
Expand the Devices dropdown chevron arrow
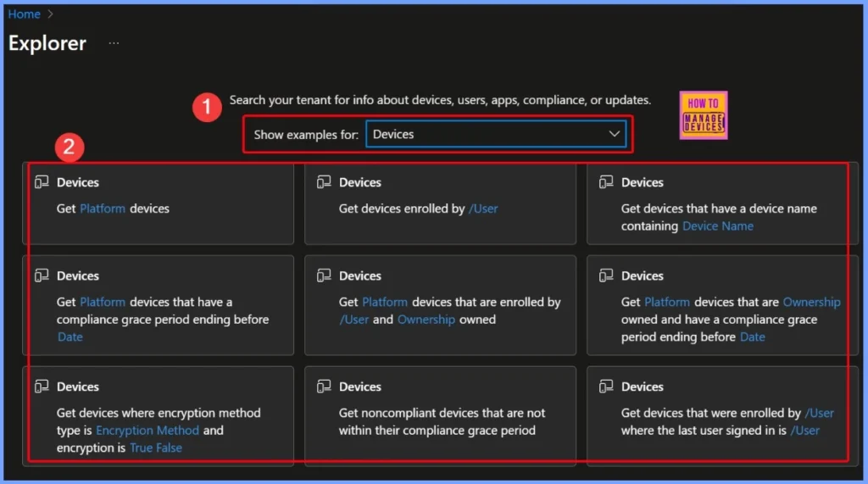[614, 134]
